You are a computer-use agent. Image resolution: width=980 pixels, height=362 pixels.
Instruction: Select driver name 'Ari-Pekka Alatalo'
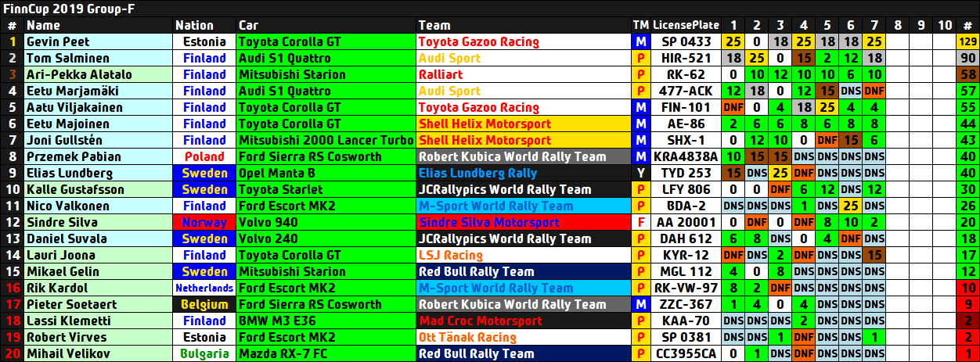coord(98,74)
